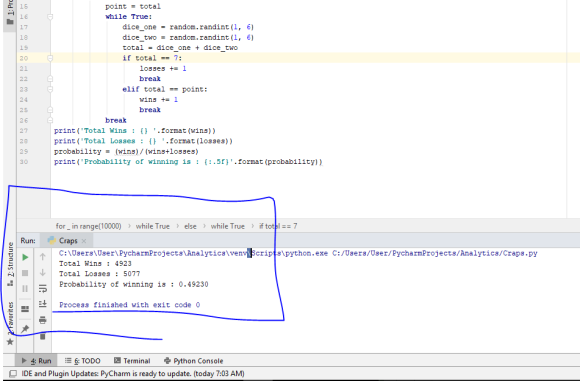Screen dimensions: 580x381
Task: Click the fold end marker at line 22
Action: tap(50, 79)
